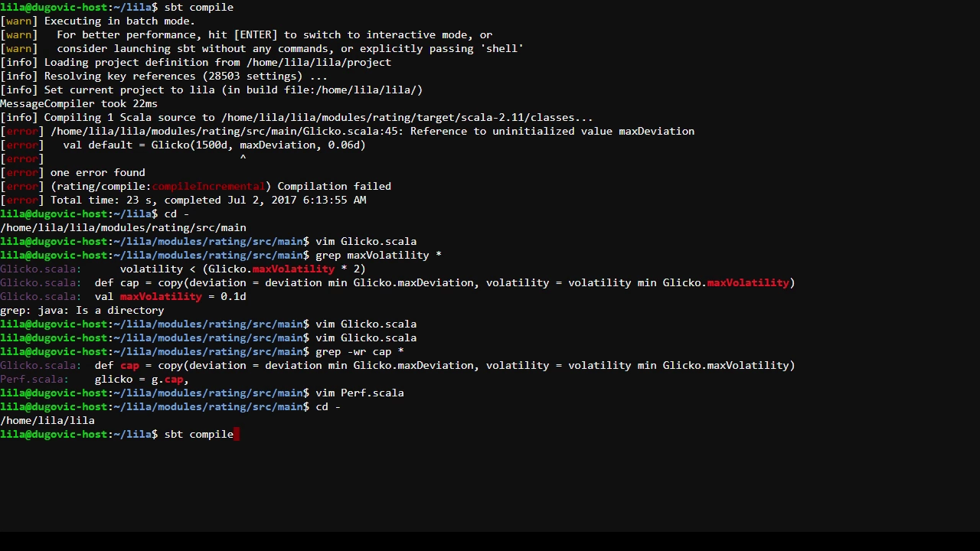
Task: Click the red compileIncremental text
Action: [x=208, y=187]
